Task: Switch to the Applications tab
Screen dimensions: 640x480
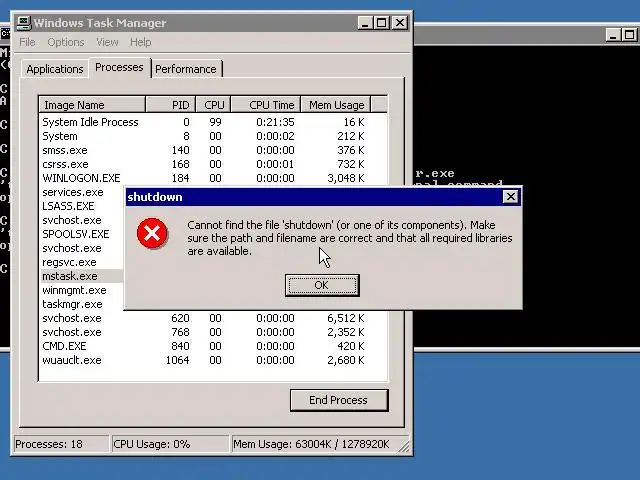Action: coord(55,69)
